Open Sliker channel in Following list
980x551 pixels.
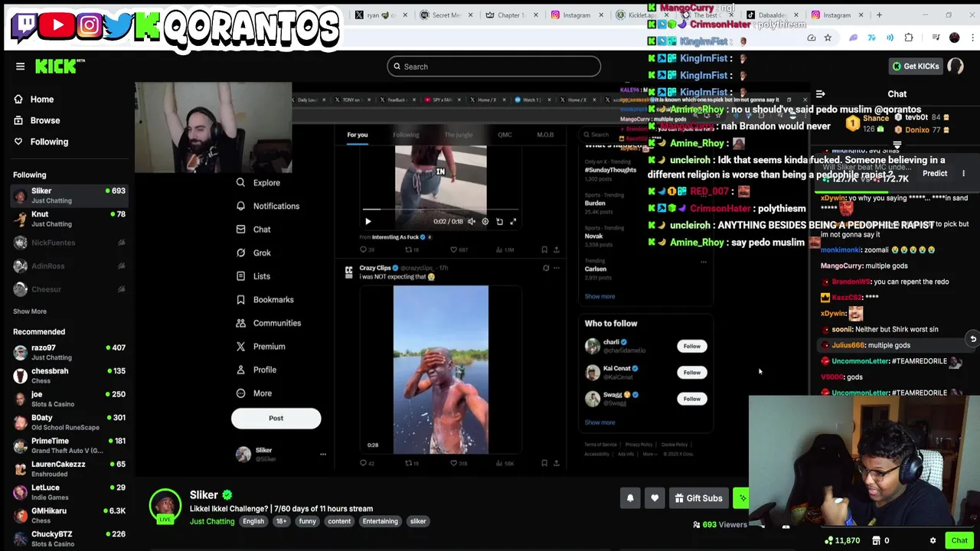(69, 195)
